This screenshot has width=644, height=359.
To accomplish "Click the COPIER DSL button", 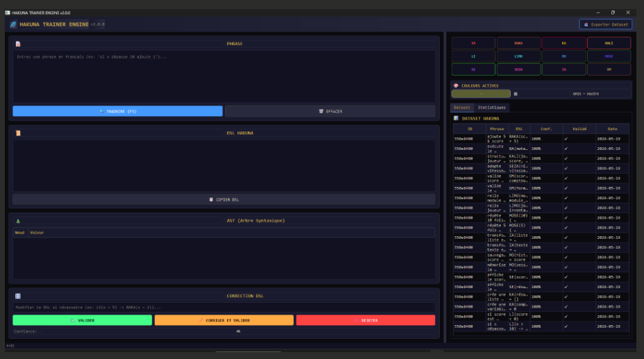I will [224, 199].
